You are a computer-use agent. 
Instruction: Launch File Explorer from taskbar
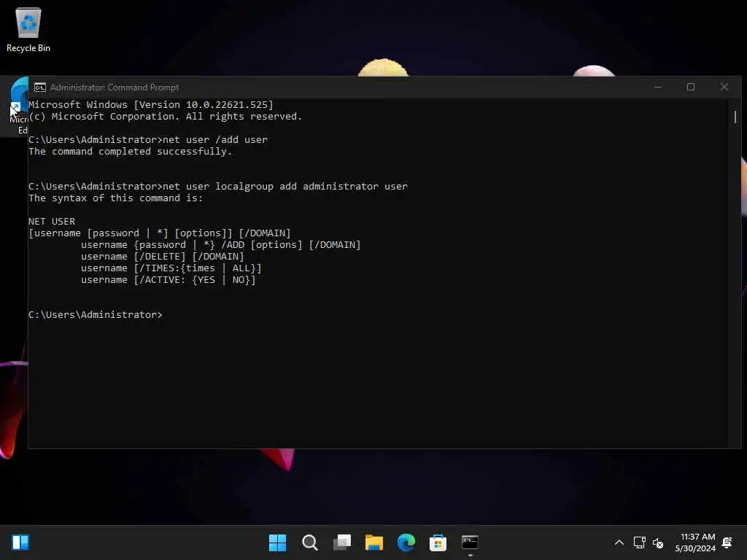click(x=374, y=542)
